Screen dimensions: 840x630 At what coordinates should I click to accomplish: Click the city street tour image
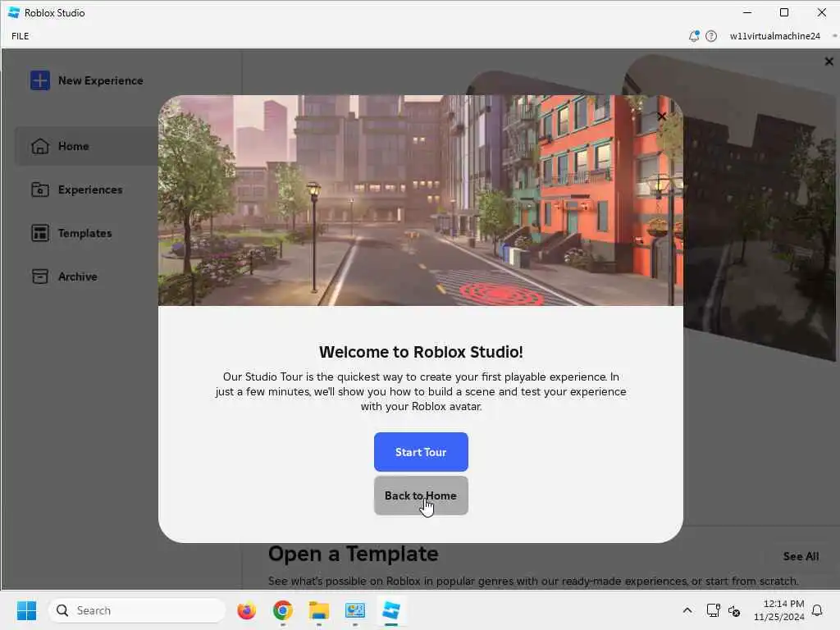click(421, 200)
